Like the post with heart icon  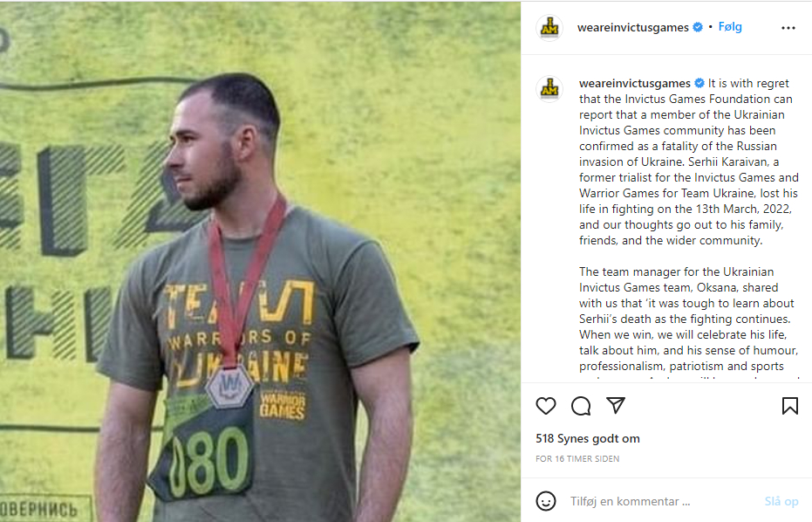(x=545, y=406)
